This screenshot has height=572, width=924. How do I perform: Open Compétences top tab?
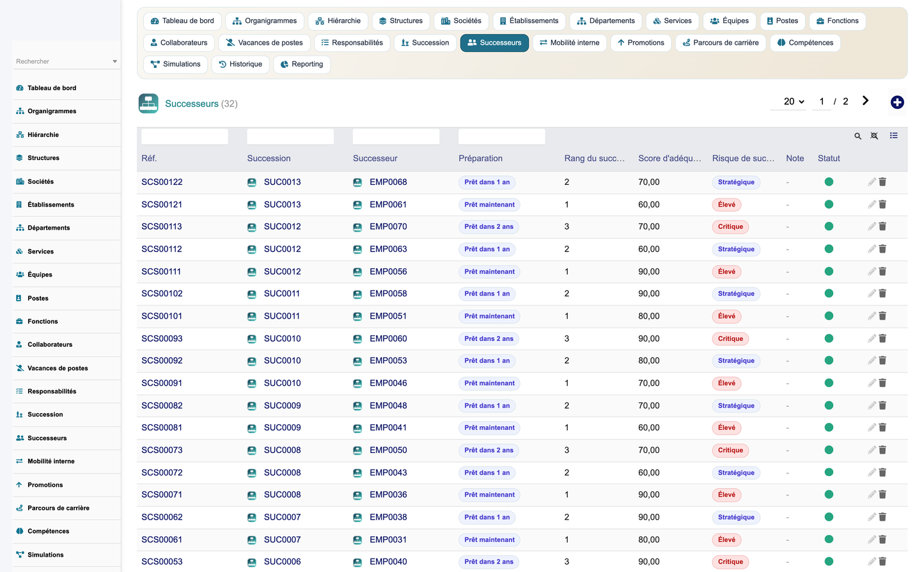[805, 43]
